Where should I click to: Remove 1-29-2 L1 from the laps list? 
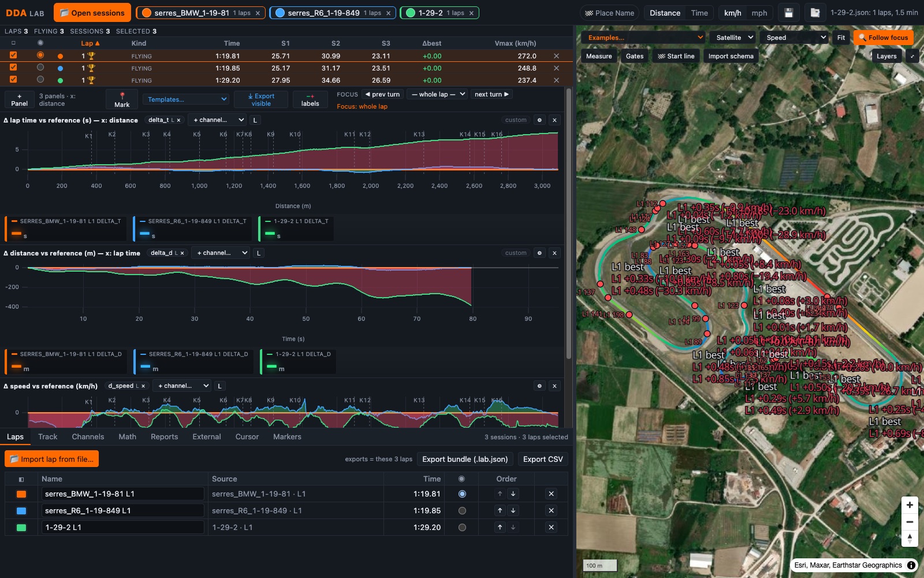551,527
